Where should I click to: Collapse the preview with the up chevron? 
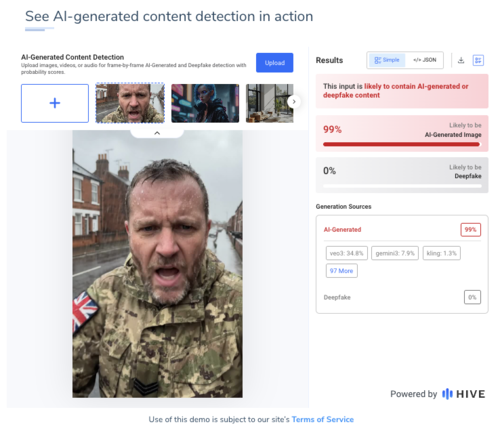157,133
